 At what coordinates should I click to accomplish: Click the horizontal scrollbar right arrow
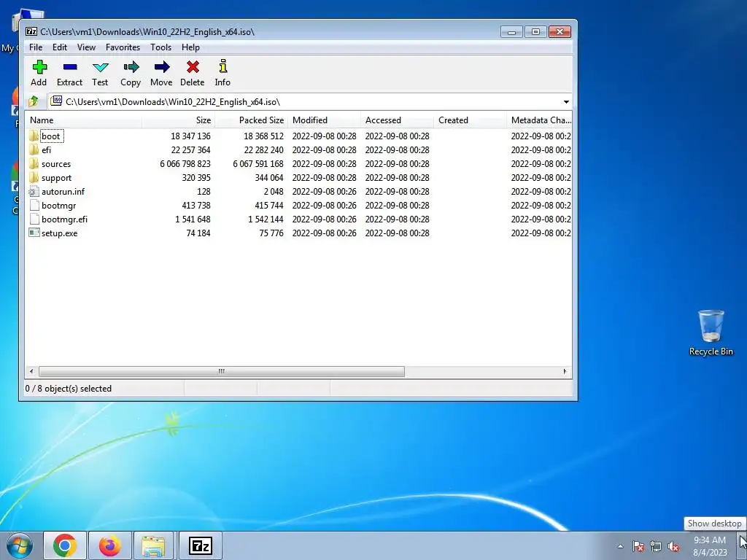[x=565, y=371]
